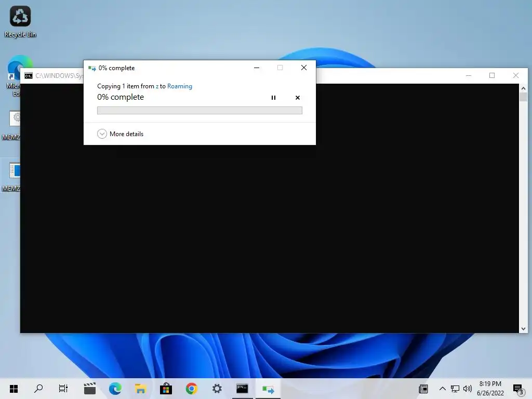The image size is (532, 399).
Task: Click the command prompt scrollbar down arrow
Action: [523, 329]
